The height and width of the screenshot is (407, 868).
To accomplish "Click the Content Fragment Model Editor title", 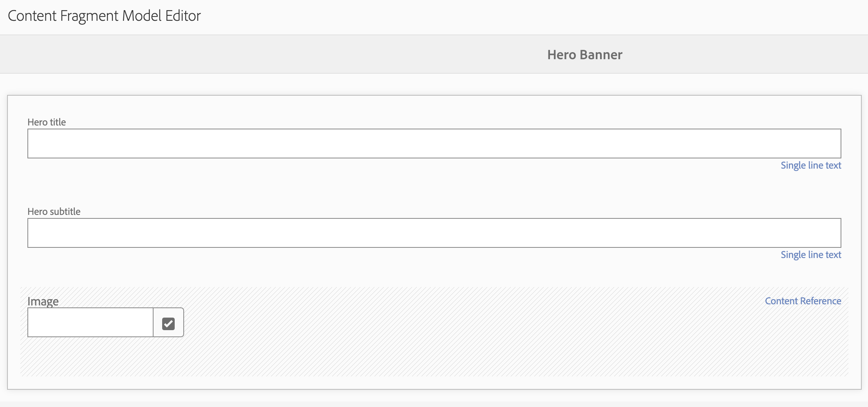I will point(104,16).
